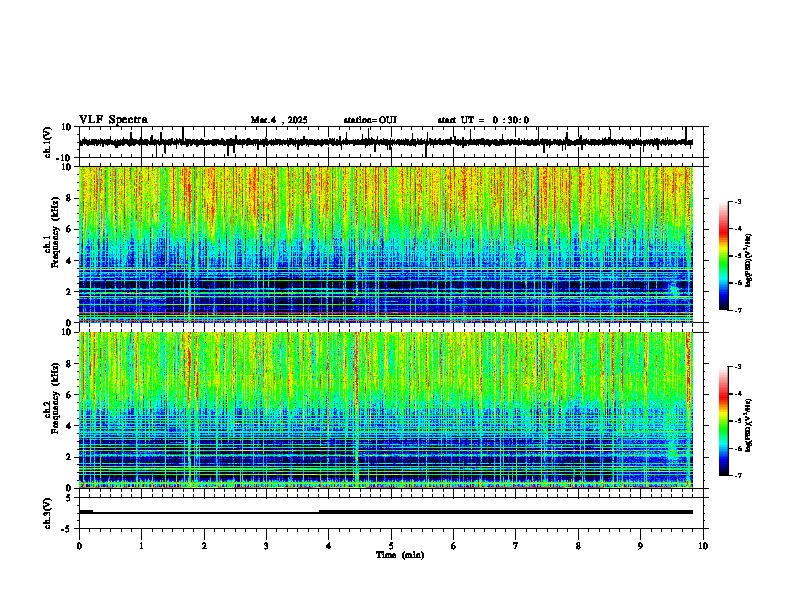Click the ch.2 color scale bar
Image resolution: width=792 pixels, height=612 pixels.
[723, 421]
